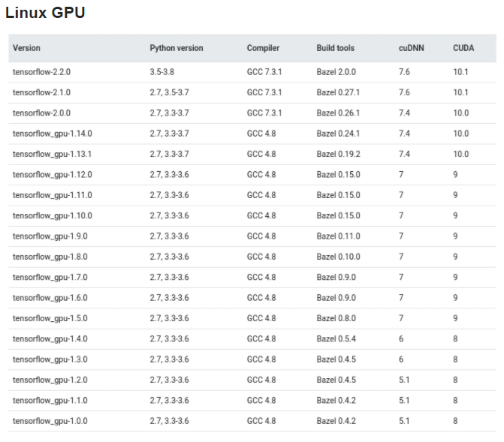
Task: Click the Bazel 0.27.1 cell
Action: tap(338, 92)
